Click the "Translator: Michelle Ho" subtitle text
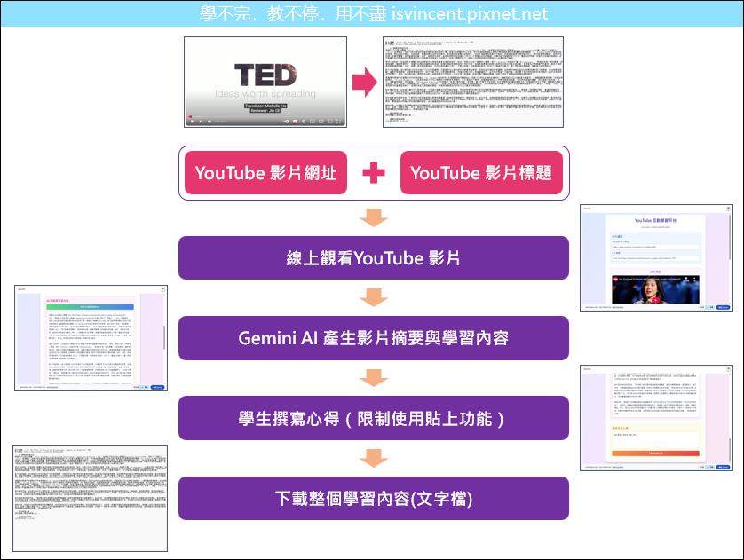Image resolution: width=744 pixels, height=560 pixels. [265, 106]
